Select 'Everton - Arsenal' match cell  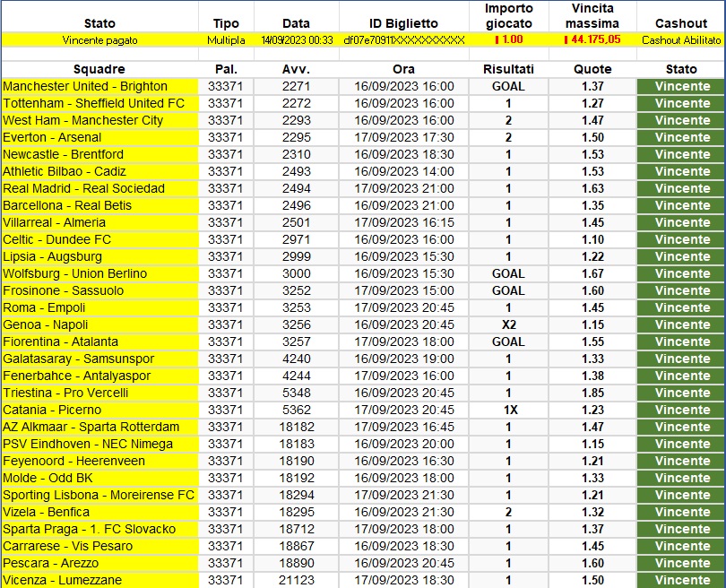[x=100, y=138]
